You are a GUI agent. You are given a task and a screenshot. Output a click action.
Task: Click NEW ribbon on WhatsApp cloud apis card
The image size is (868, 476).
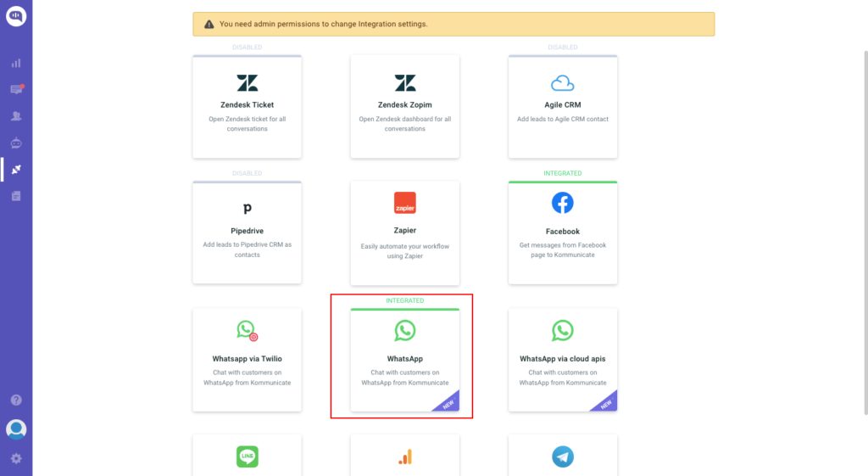605,403
